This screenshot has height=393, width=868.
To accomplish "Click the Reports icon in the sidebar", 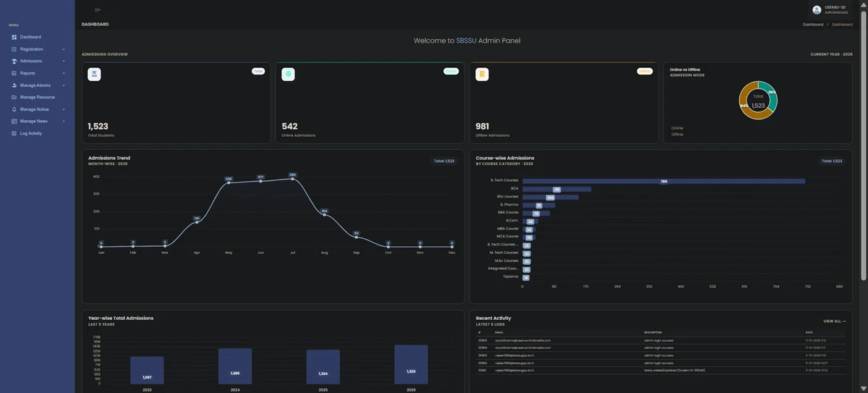I will (14, 73).
